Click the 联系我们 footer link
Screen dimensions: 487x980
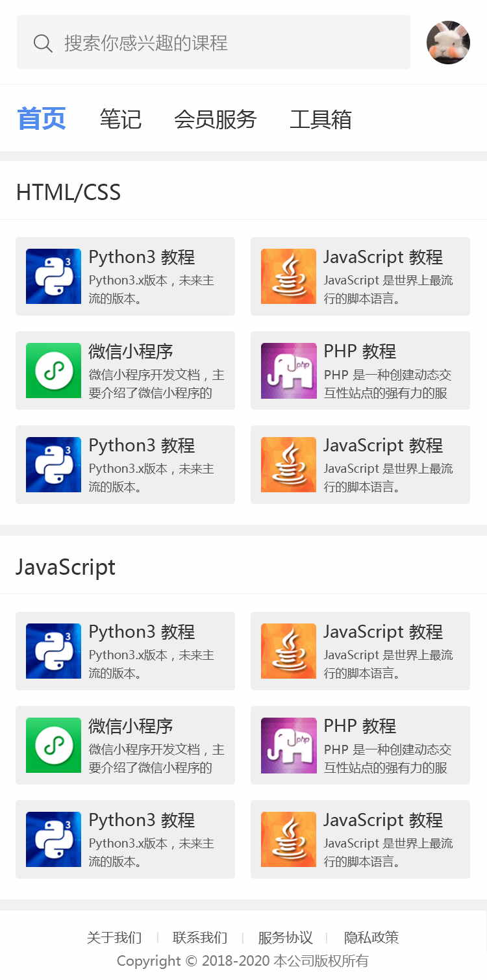[x=200, y=937]
